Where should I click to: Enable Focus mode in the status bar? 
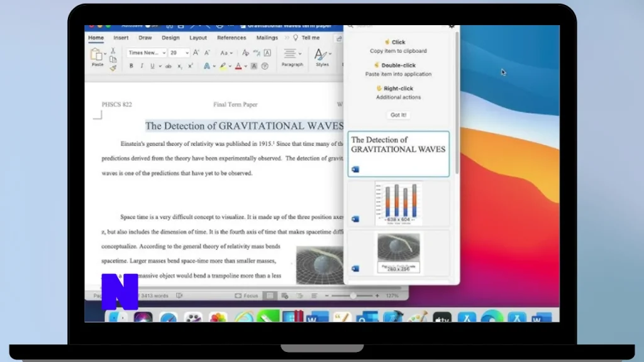[247, 295]
